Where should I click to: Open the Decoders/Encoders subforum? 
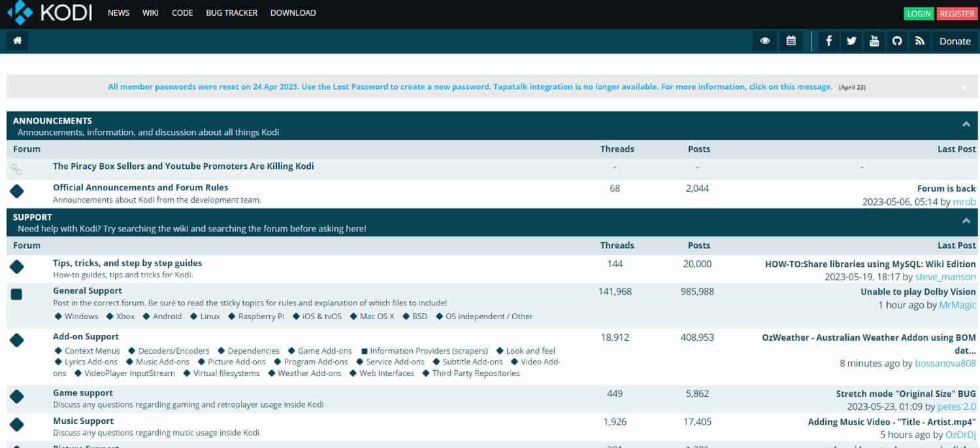point(174,351)
